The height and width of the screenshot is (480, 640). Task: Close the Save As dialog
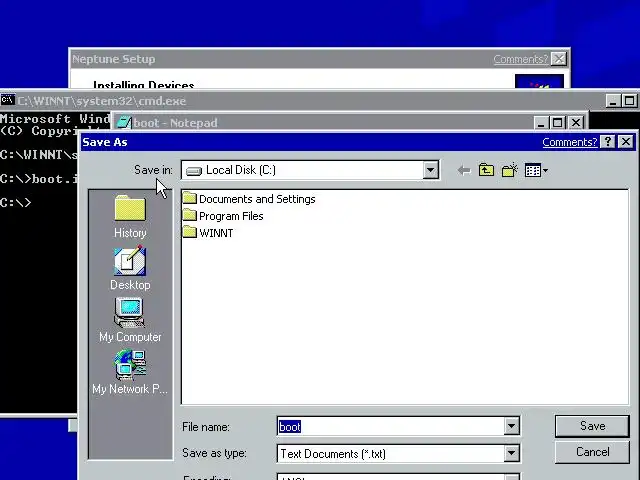coord(625,142)
